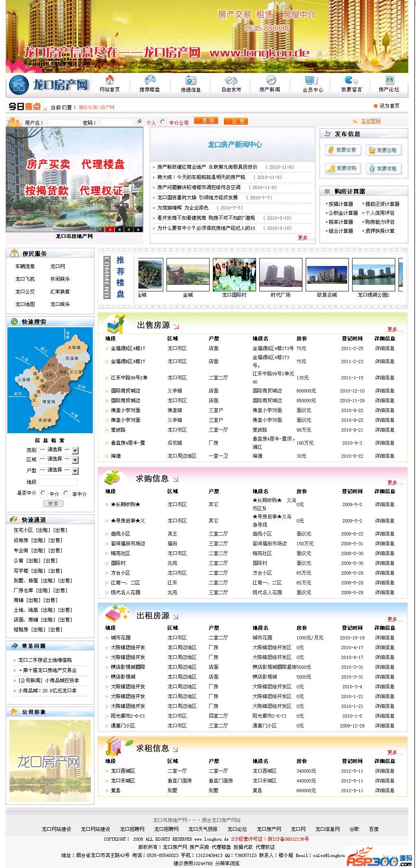The height and width of the screenshot is (868, 416).
Task: Open the 欧景名城 property thumbnail
Action: click(x=327, y=275)
